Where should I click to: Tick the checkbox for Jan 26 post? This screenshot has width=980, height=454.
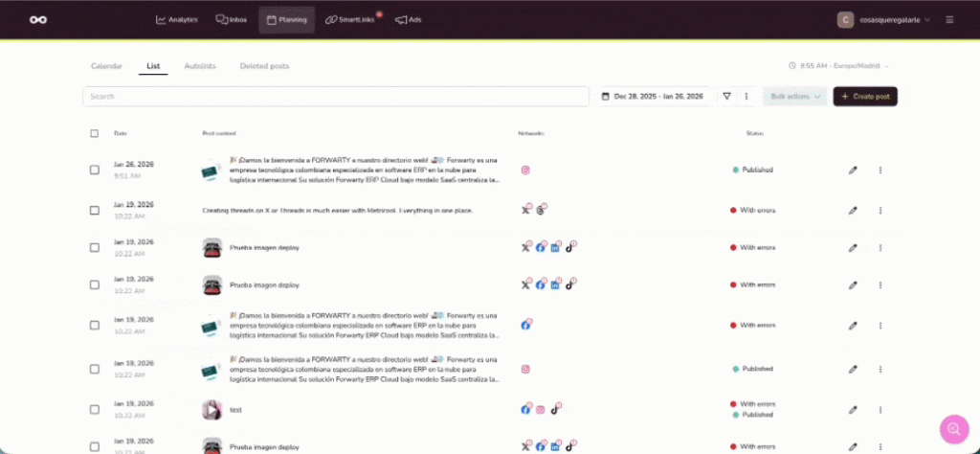[x=94, y=170]
